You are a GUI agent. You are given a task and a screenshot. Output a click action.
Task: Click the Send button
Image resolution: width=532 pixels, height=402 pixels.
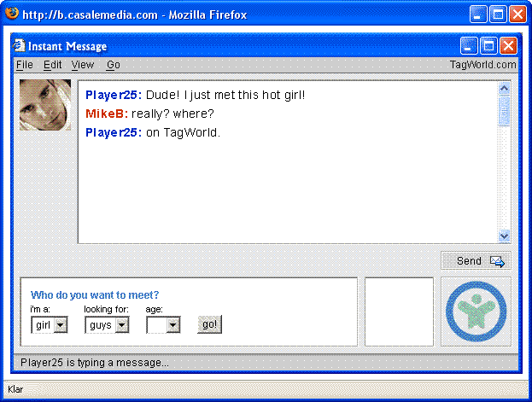coord(476,260)
